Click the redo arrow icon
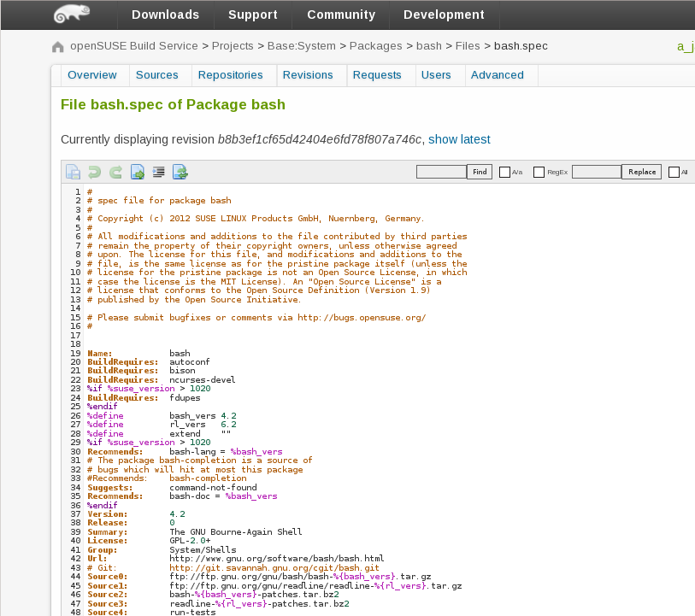This screenshot has height=616, width=695. (115, 172)
